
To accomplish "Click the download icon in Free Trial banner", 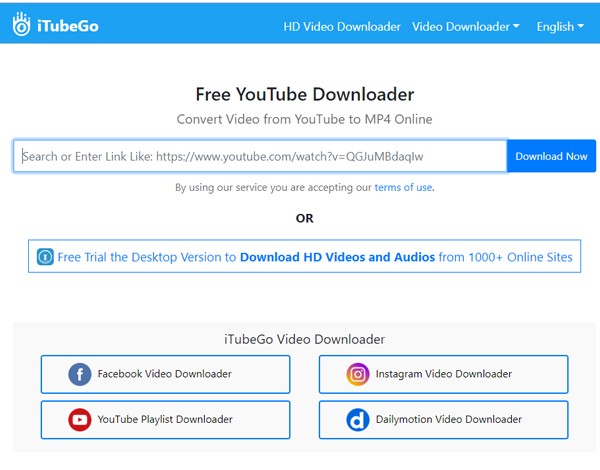I will (45, 257).
